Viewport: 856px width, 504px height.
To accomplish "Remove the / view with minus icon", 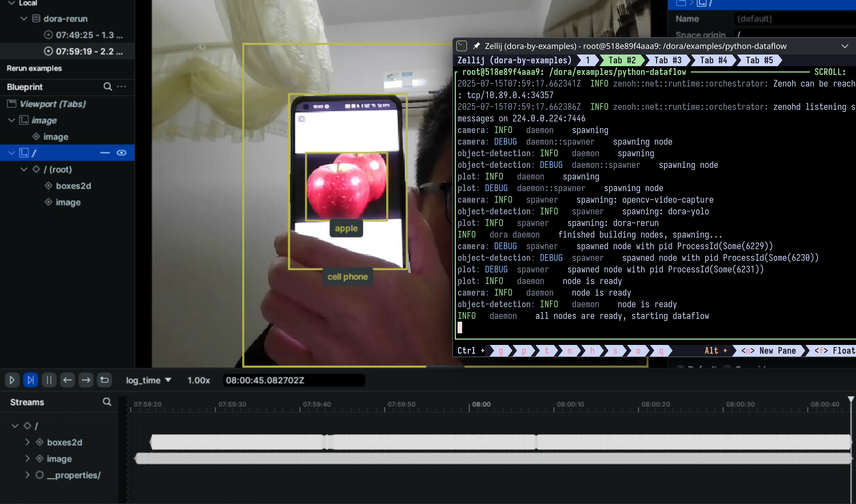I will click(x=105, y=153).
